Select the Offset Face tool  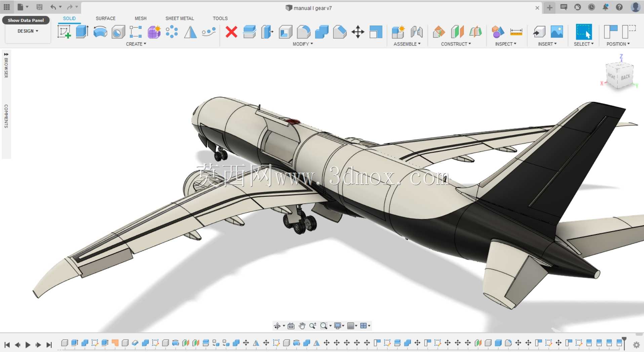point(249,32)
